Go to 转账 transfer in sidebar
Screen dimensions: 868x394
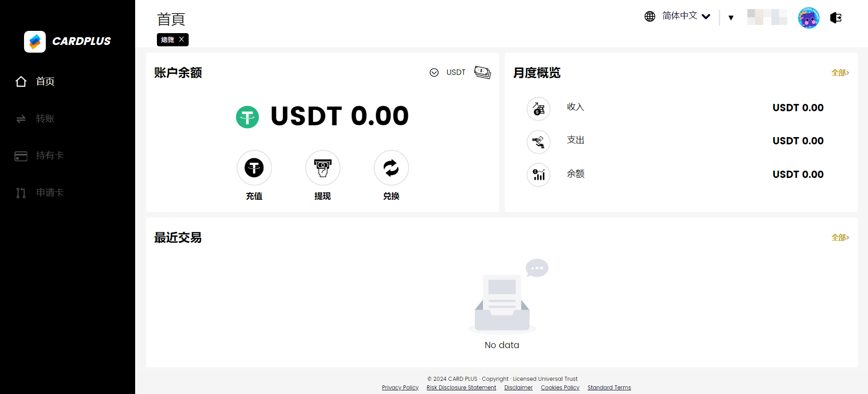coord(45,119)
